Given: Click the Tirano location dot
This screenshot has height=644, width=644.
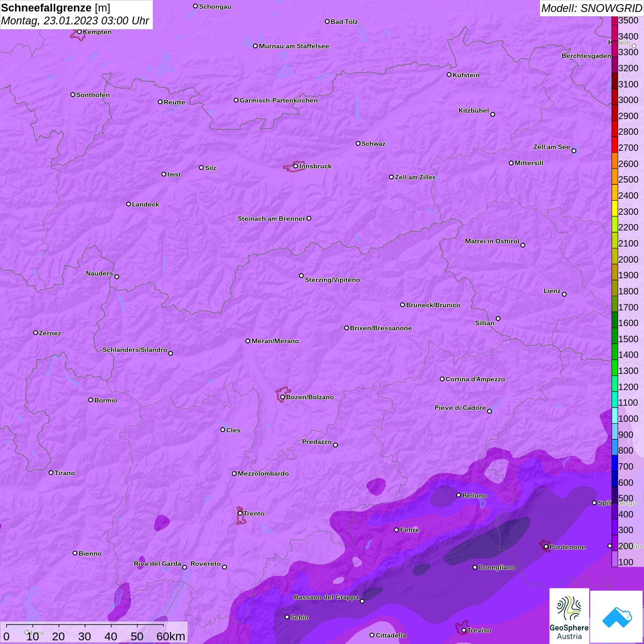Looking at the screenshot, I should click(x=51, y=472).
